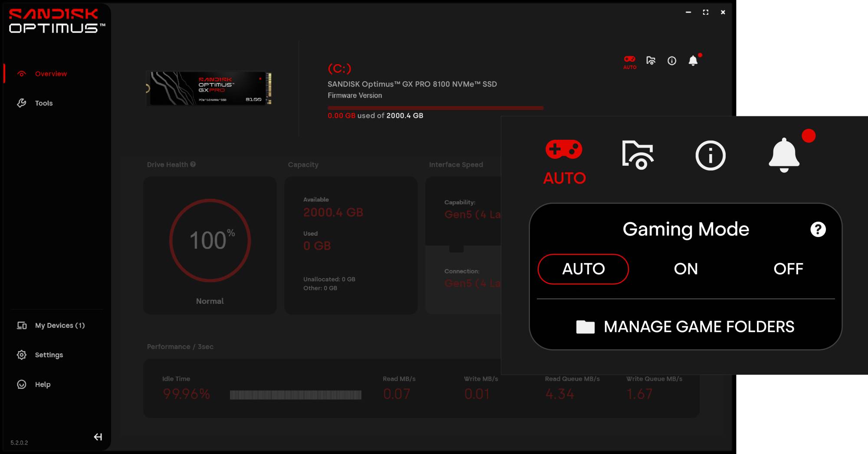Click the 'Performance / 3sec' heading
The height and width of the screenshot is (454, 868).
click(180, 347)
